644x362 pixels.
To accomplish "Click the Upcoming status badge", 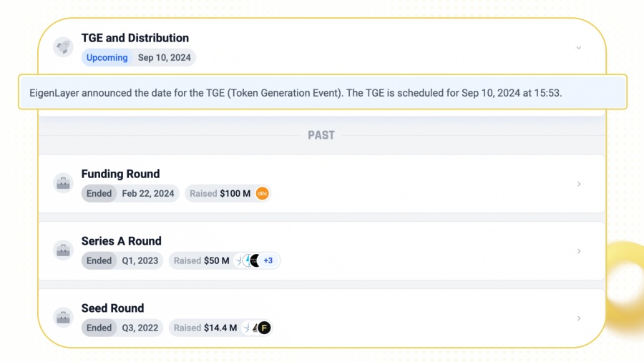I will pos(107,57).
